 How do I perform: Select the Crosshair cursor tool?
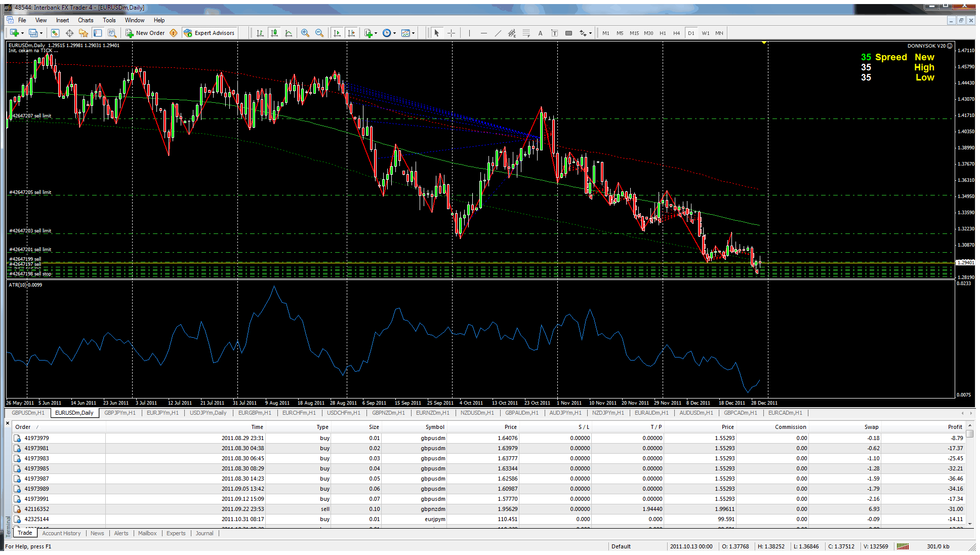(451, 33)
